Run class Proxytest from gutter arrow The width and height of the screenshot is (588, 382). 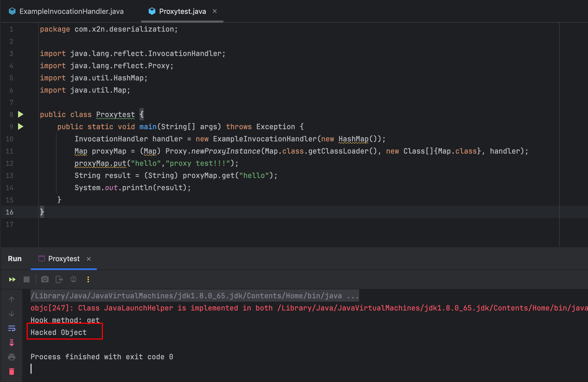click(x=21, y=114)
